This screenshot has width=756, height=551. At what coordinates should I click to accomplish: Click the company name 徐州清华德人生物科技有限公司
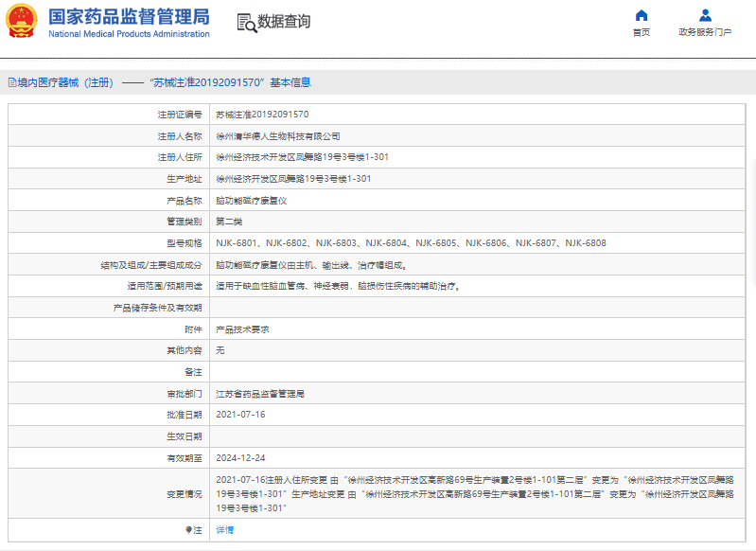click(x=277, y=135)
